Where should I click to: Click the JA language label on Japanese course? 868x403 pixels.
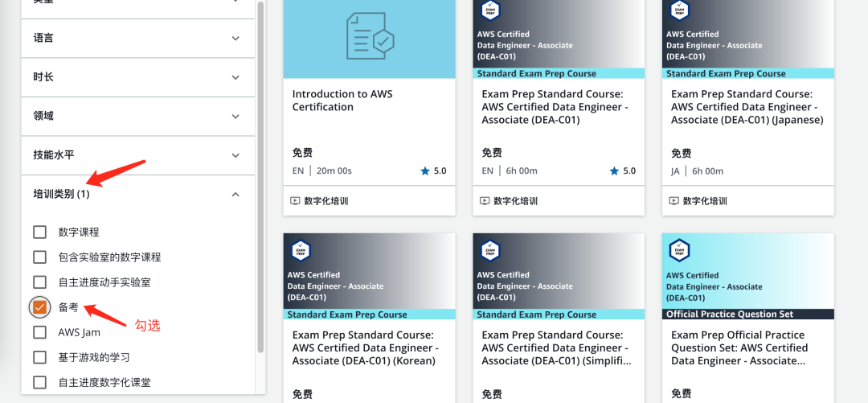pos(675,171)
